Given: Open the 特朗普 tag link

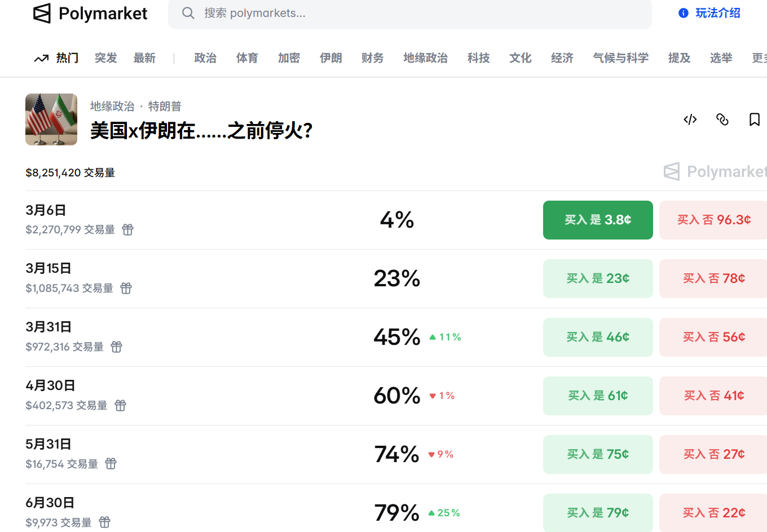Looking at the screenshot, I should 165,107.
